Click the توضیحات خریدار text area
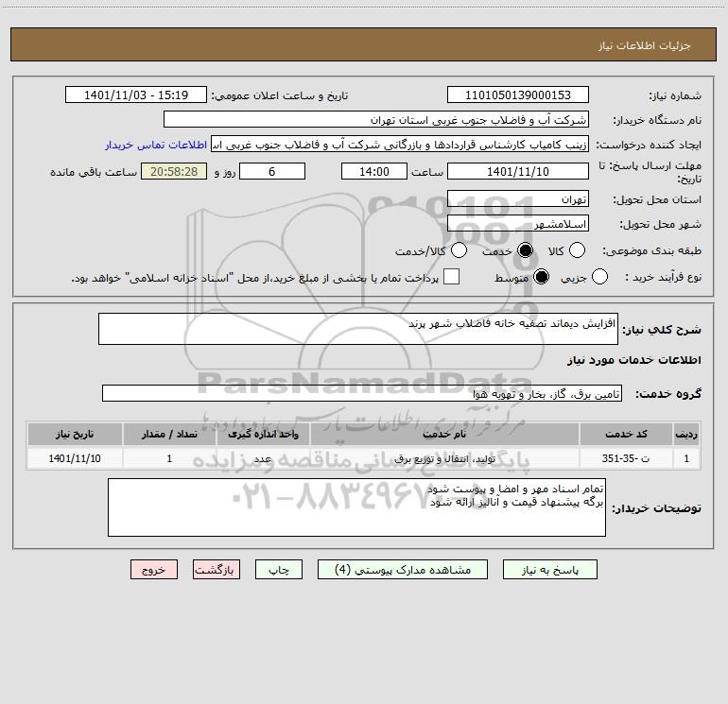Screen dimensions: 728x704 tap(356, 507)
